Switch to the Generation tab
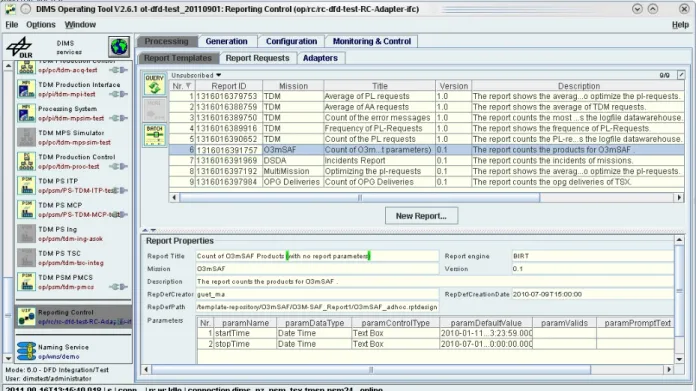696x391 pixels. click(x=226, y=41)
